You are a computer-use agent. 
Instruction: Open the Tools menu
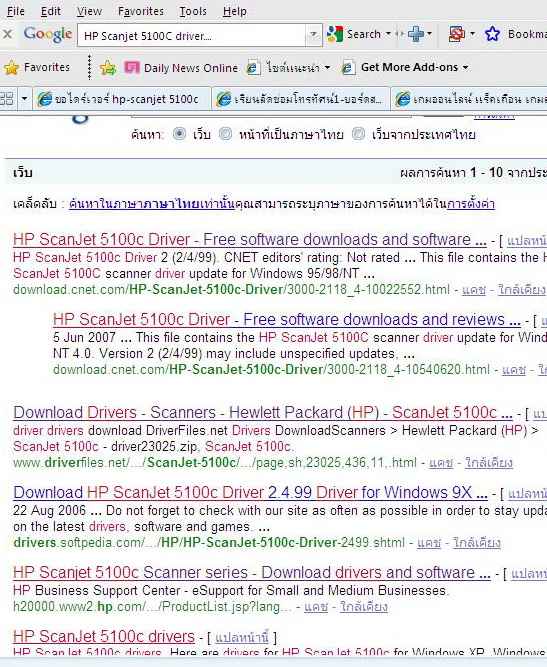point(193,11)
